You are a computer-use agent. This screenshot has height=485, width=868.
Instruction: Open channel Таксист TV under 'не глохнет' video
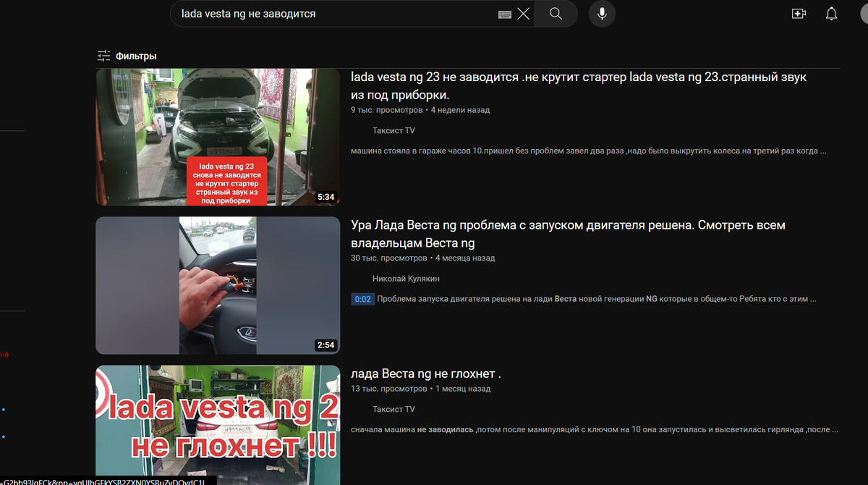(393, 409)
